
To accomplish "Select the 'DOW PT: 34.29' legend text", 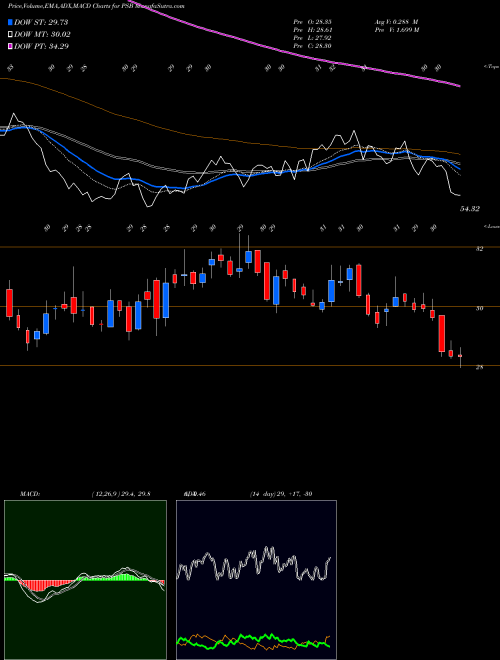I will 42,46.
